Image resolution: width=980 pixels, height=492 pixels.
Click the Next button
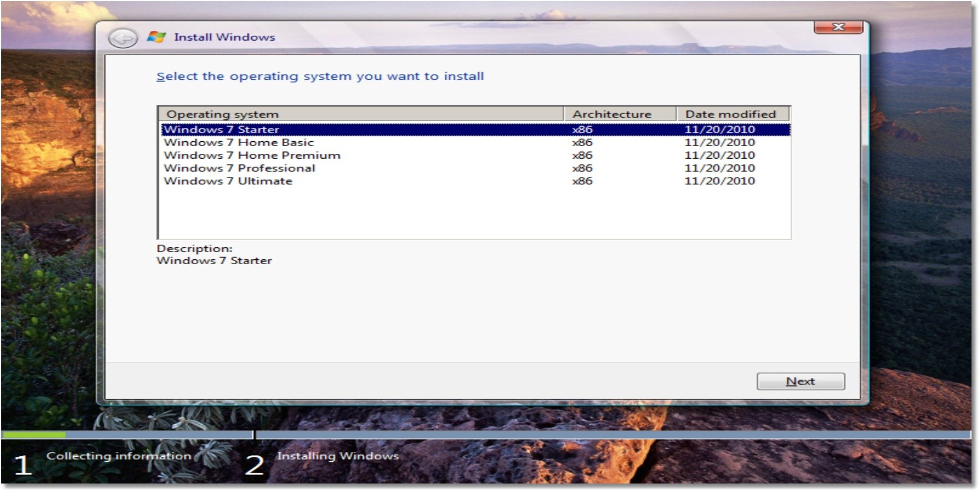point(800,381)
